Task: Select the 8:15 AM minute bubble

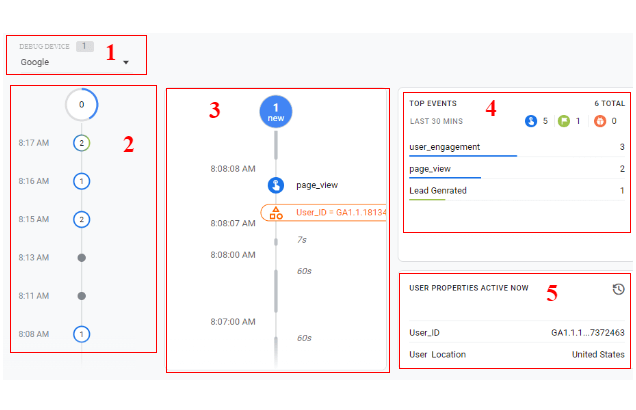Action: pos(82,219)
